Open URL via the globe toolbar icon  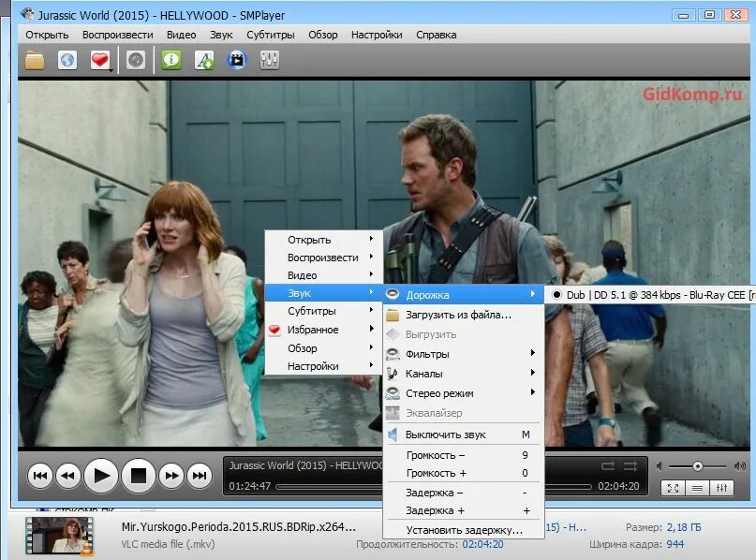67,60
